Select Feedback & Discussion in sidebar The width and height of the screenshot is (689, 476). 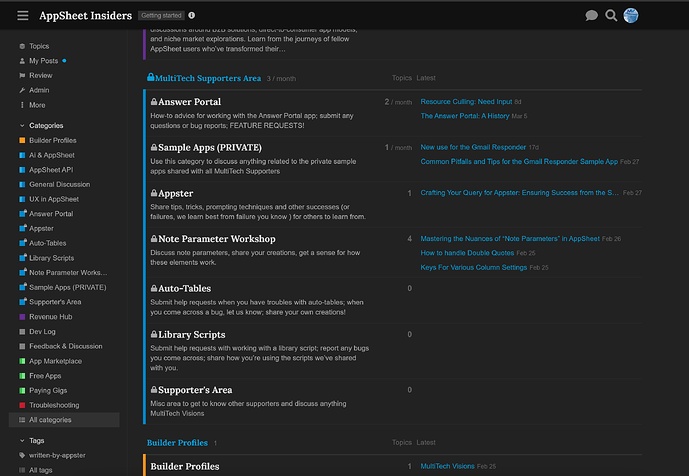point(65,346)
